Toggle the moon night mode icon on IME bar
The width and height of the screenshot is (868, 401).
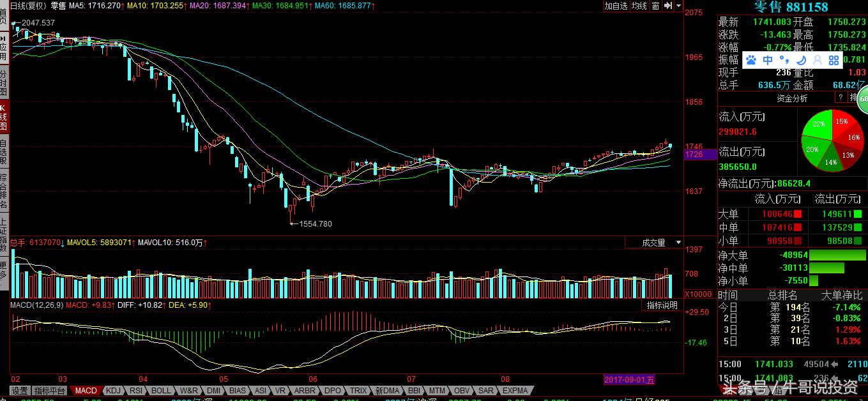(801, 60)
